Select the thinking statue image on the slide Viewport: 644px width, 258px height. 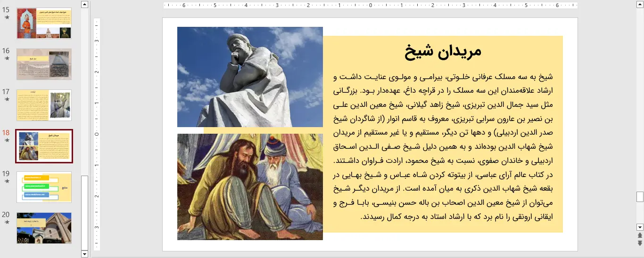250,77
